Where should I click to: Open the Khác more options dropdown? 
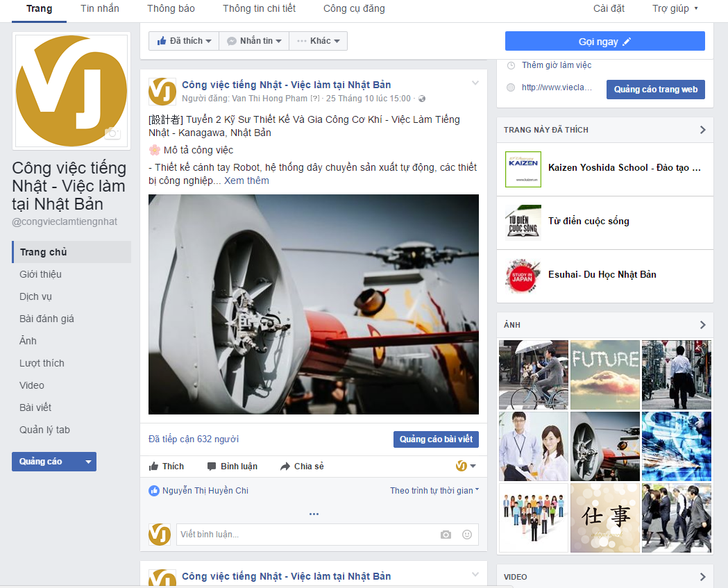coord(318,41)
